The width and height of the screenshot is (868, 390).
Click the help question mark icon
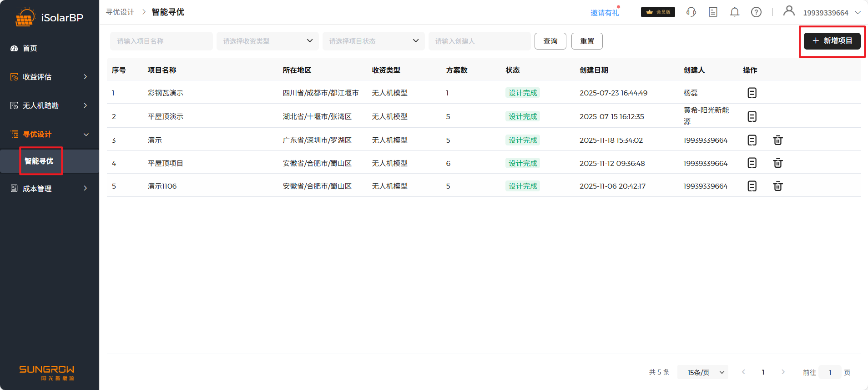(756, 12)
